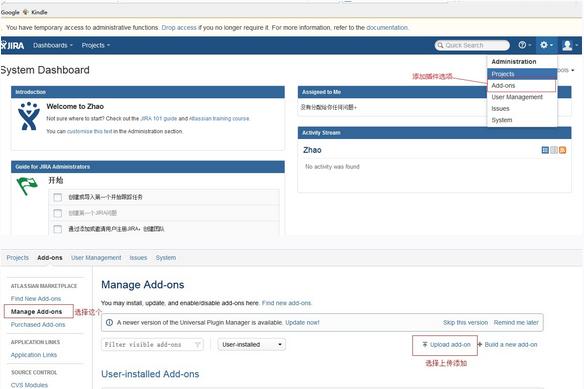Click the customise this text link
This screenshot has height=389, width=584.
pos(89,131)
